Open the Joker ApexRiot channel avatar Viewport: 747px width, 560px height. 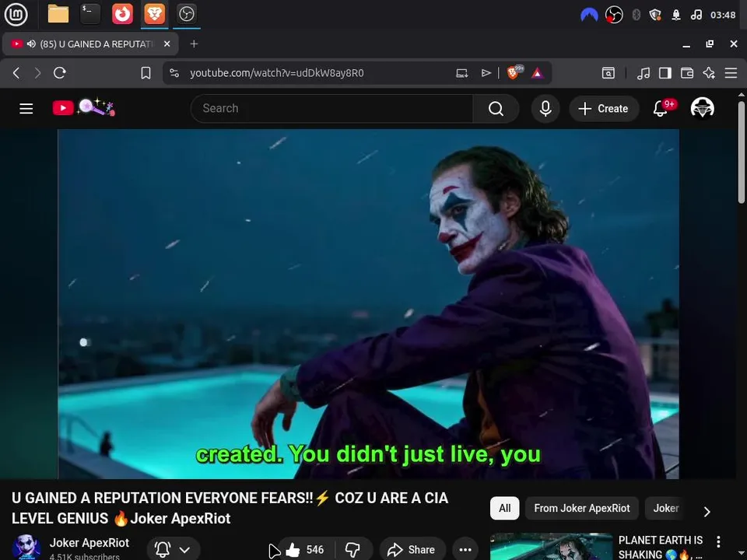(26, 548)
